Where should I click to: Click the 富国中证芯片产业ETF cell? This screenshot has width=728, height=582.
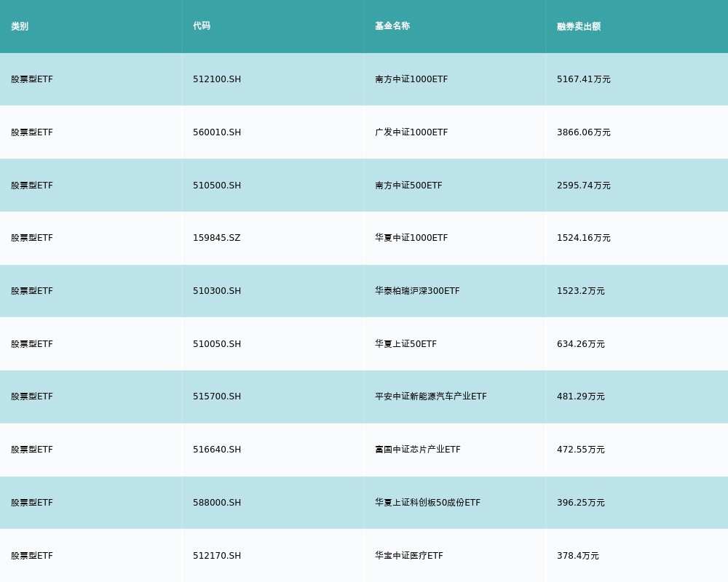point(417,450)
